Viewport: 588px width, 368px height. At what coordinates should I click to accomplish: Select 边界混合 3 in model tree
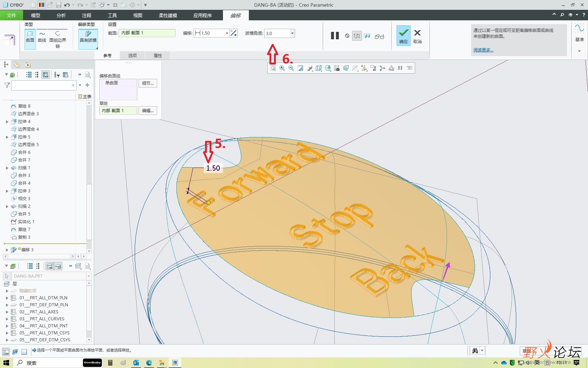28,114
